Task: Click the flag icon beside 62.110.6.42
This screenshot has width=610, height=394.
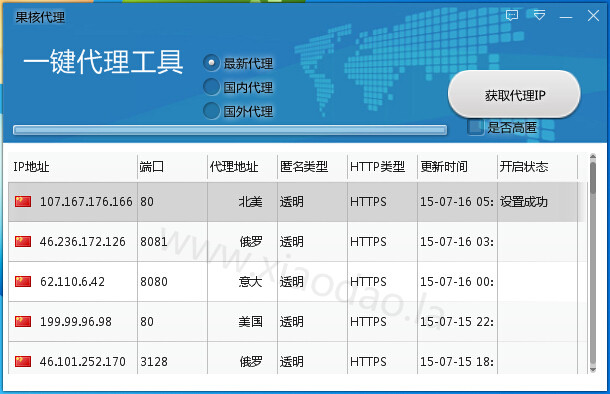Action: click(x=23, y=282)
